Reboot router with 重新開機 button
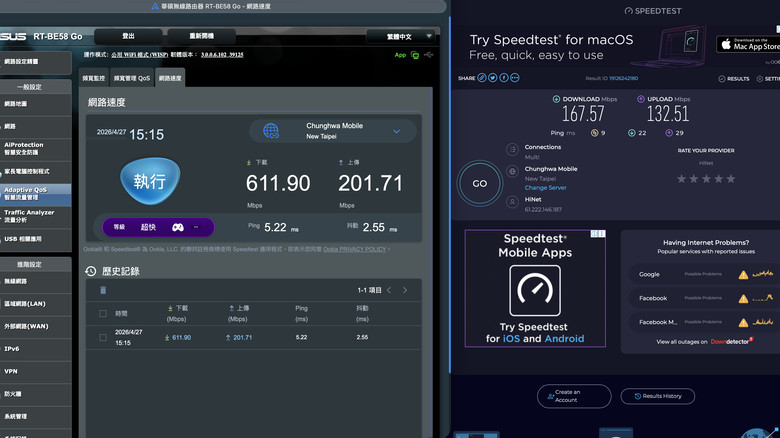 pyautogui.click(x=201, y=36)
